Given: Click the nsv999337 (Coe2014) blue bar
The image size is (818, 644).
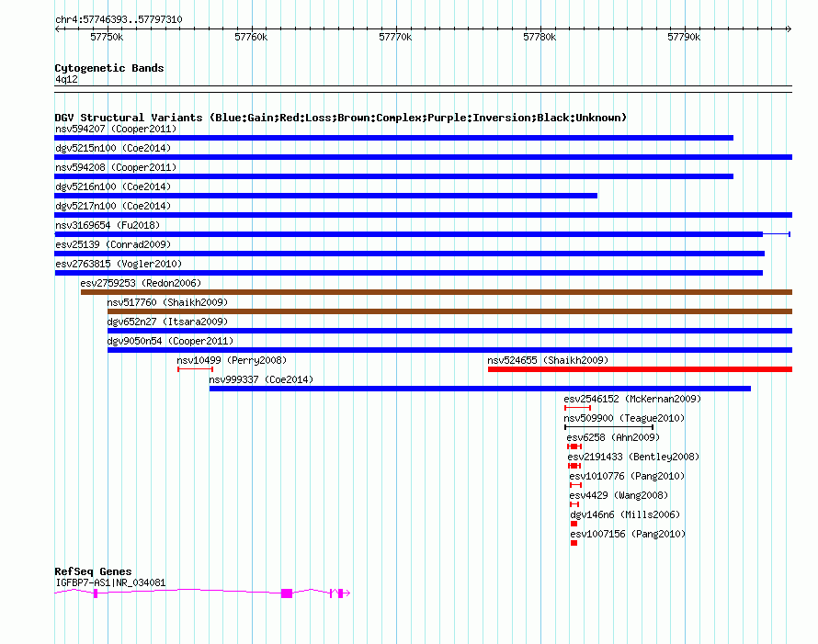Looking at the screenshot, I should point(480,389).
